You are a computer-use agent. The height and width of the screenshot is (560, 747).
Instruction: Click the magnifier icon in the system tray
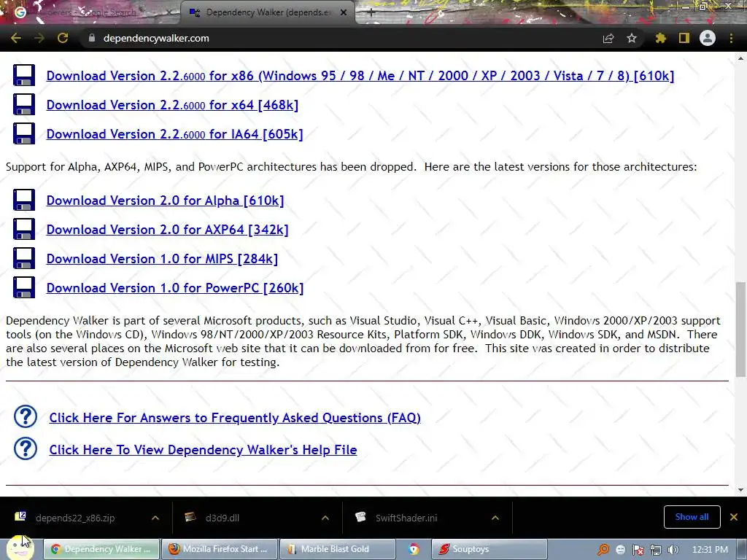[x=603, y=550]
